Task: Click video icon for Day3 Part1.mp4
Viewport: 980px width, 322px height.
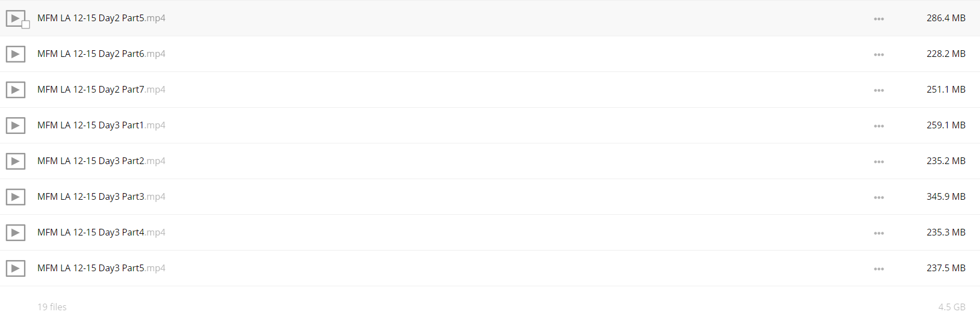Action: coord(16,126)
